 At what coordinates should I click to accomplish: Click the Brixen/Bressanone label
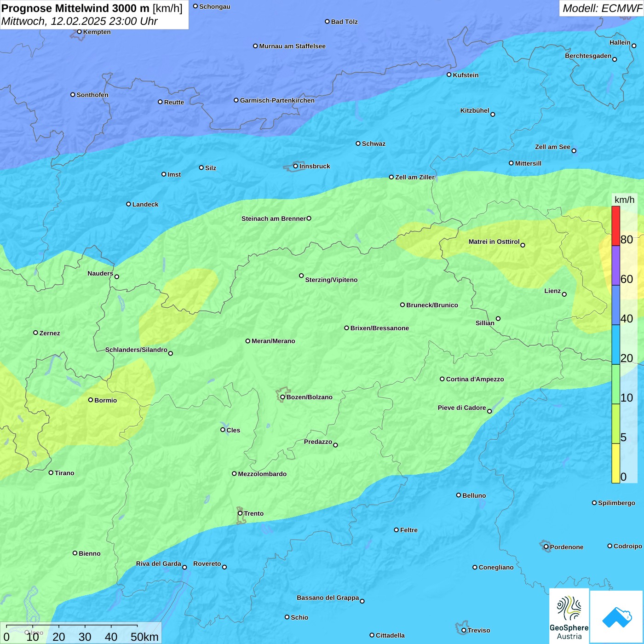pyautogui.click(x=379, y=328)
